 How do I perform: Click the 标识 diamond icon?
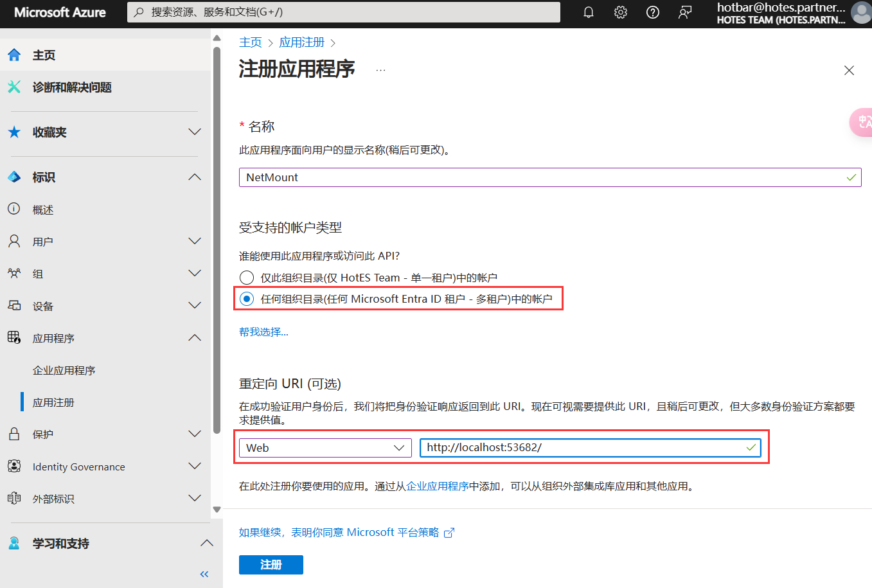[x=14, y=177]
